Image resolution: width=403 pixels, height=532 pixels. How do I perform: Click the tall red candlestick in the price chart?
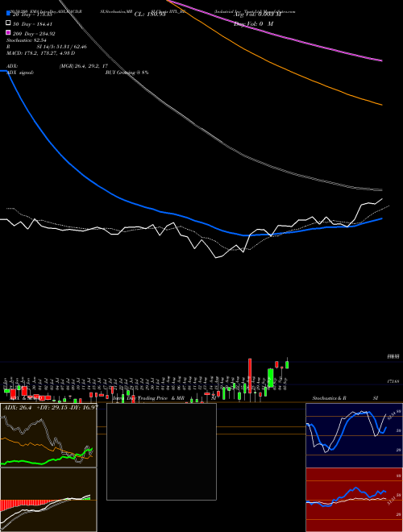coord(250,376)
